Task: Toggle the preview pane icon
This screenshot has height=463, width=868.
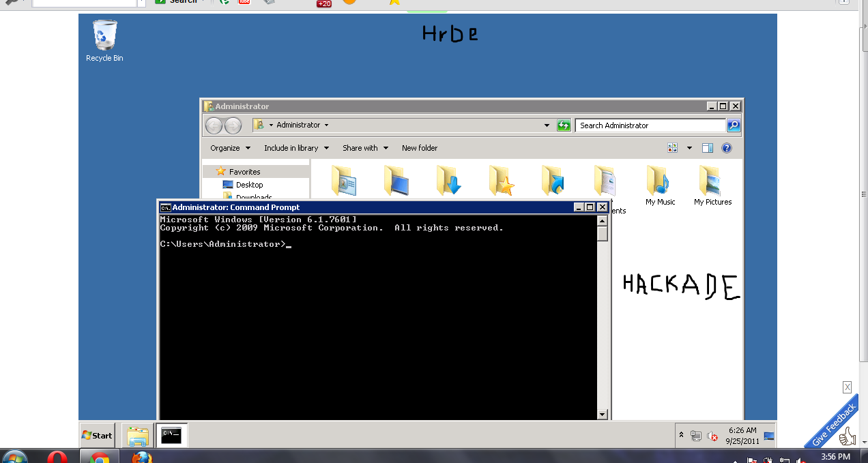Action: coord(708,148)
